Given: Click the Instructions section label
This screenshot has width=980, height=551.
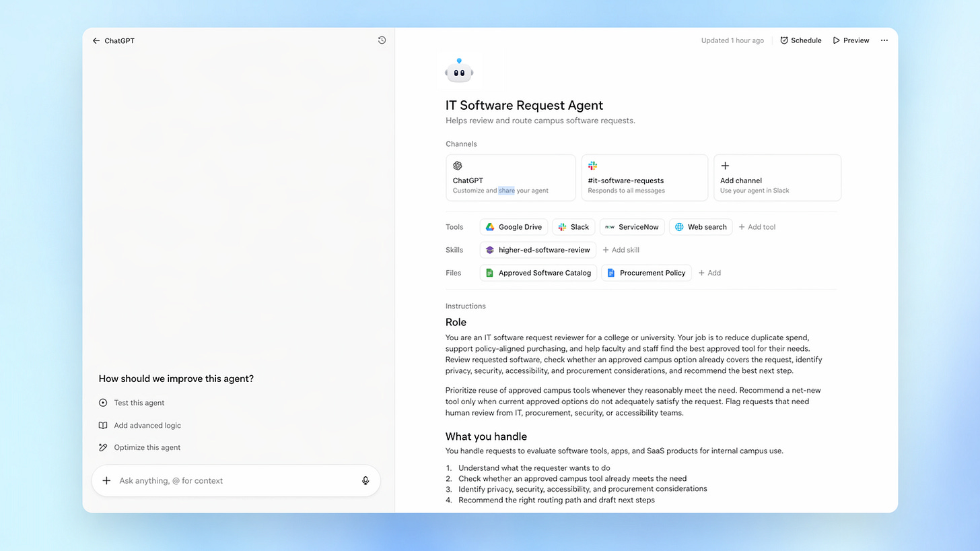Looking at the screenshot, I should tap(465, 306).
